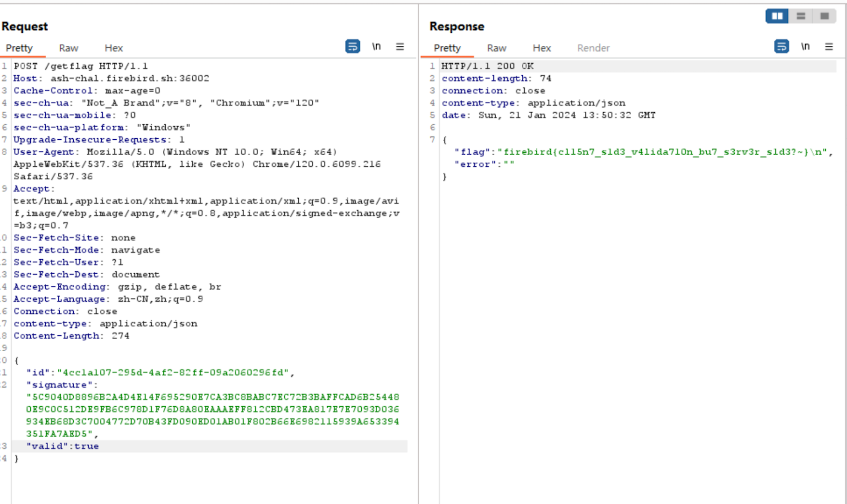
Task: Switch to the combined tabbed layout icon
Action: coord(824,16)
